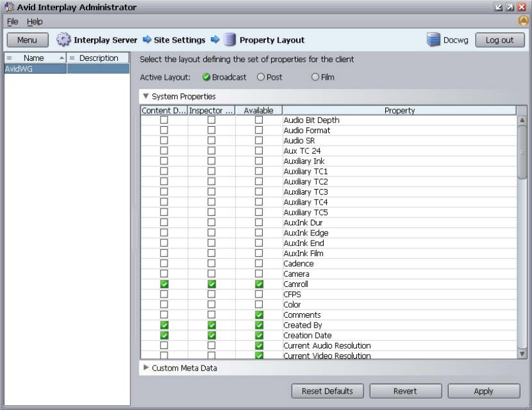Go to Site Settings breadcrumb
The height and width of the screenshot is (410, 532).
click(x=179, y=40)
